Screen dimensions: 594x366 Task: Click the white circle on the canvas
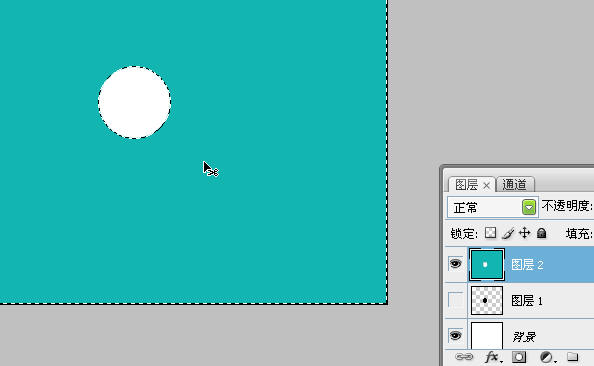tap(134, 102)
